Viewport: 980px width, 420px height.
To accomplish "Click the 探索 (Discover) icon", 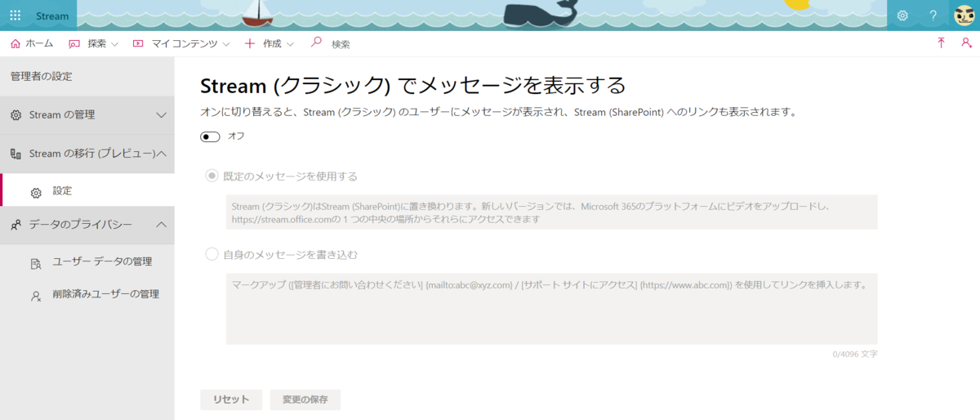I will (74, 43).
